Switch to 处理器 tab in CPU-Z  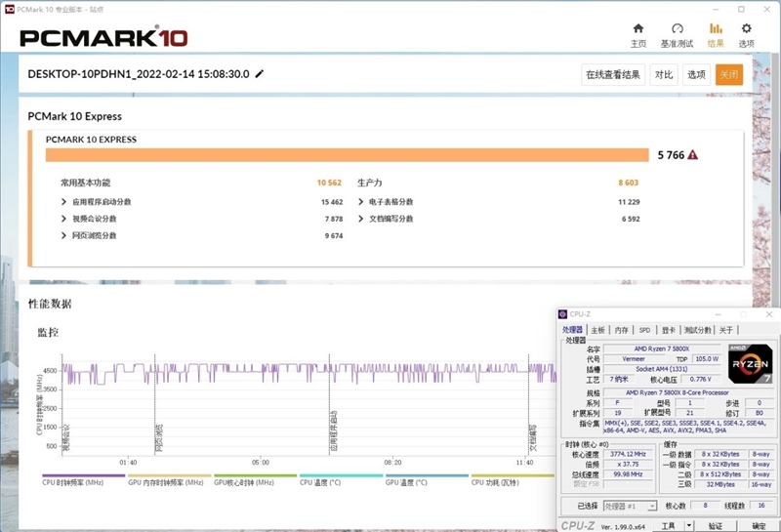click(x=572, y=330)
